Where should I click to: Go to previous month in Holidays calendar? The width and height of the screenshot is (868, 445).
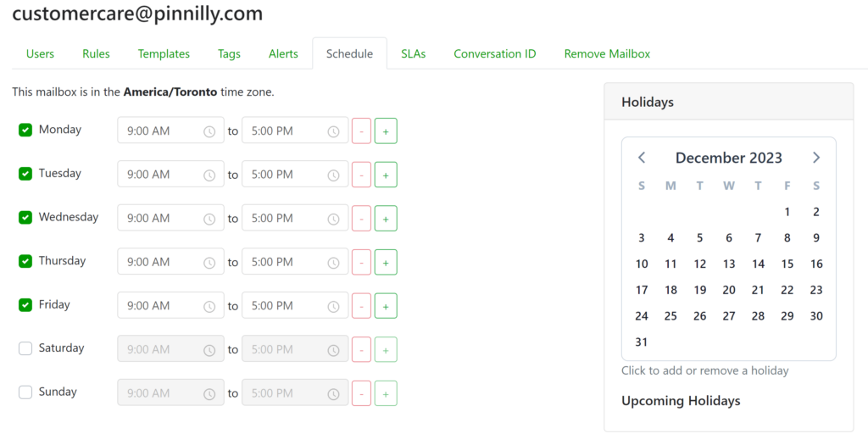pyautogui.click(x=642, y=158)
